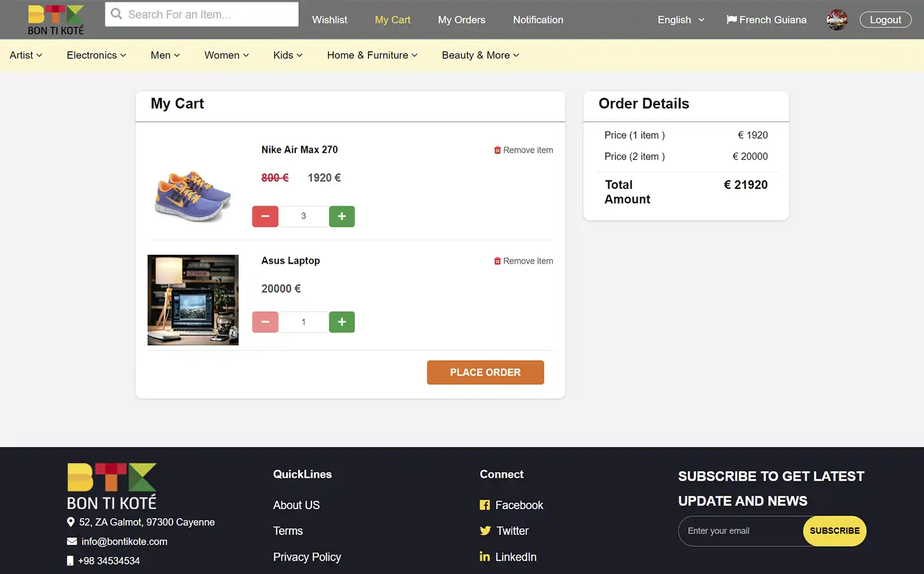Click the LinkedIn icon in footer
The height and width of the screenshot is (574, 924).
tap(485, 557)
